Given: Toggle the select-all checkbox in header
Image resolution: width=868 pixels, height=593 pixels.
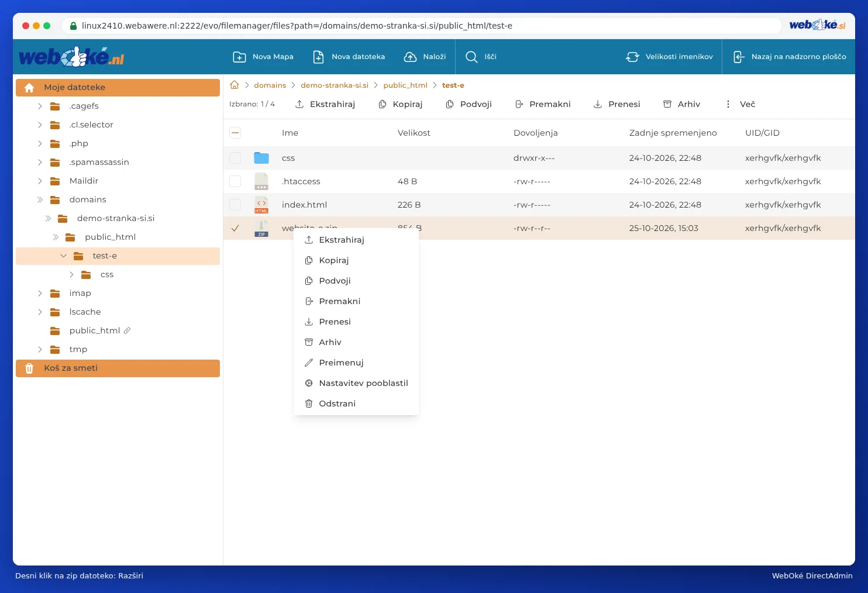Looking at the screenshot, I should (x=235, y=133).
